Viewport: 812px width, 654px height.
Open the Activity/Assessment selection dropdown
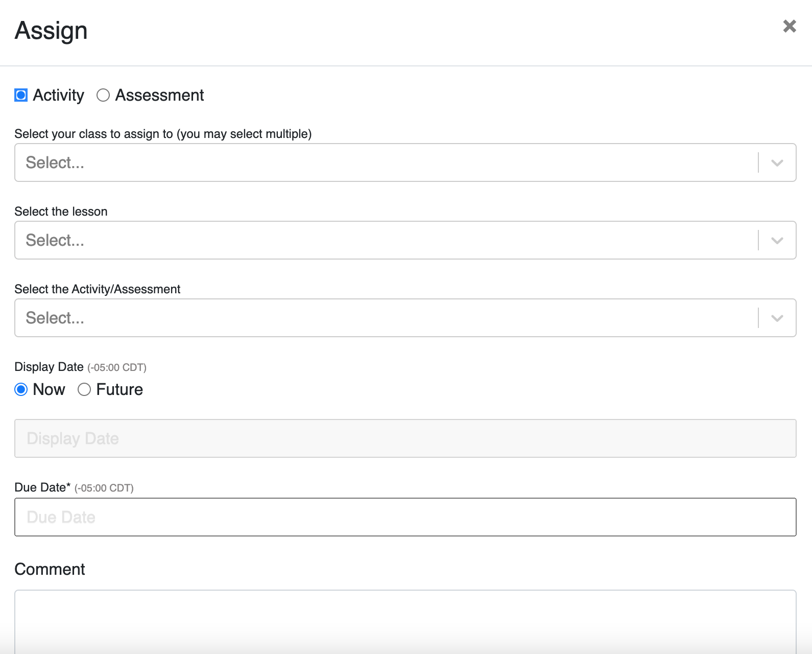tap(357, 318)
